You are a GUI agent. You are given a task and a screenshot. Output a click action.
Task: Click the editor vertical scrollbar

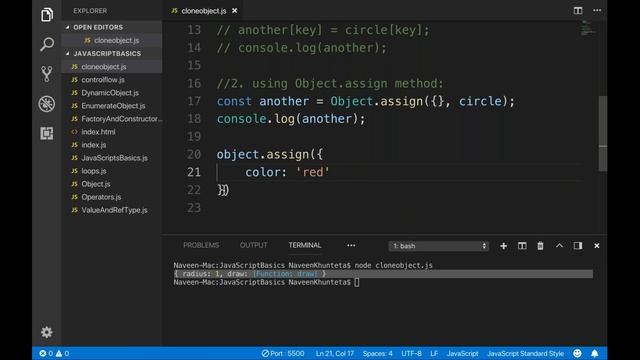(x=603, y=133)
